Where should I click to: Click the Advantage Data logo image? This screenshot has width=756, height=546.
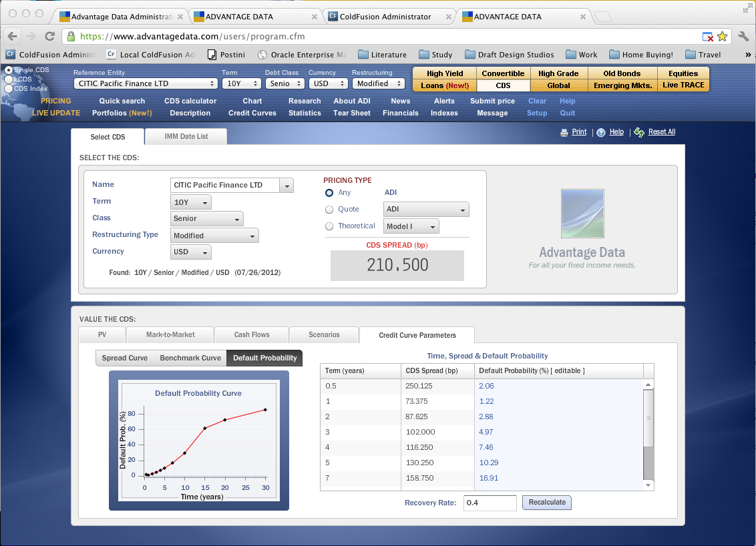click(x=582, y=214)
